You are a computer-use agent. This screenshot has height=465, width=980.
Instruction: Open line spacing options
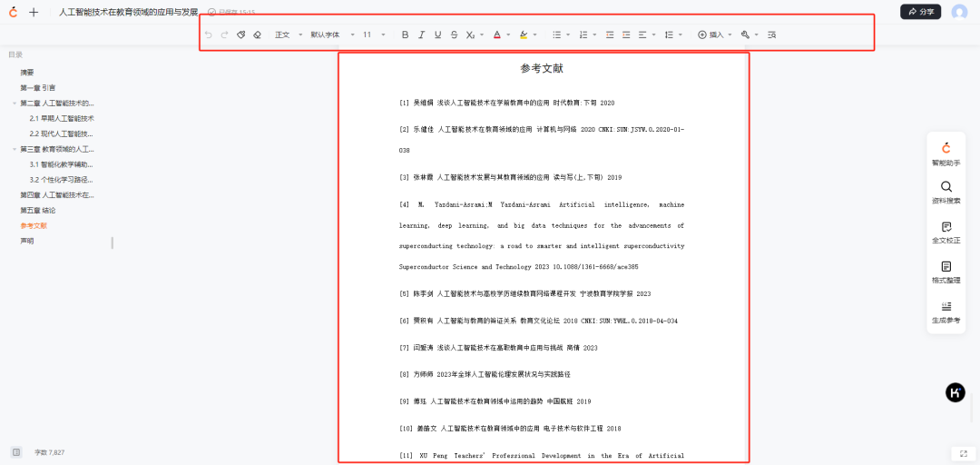669,35
